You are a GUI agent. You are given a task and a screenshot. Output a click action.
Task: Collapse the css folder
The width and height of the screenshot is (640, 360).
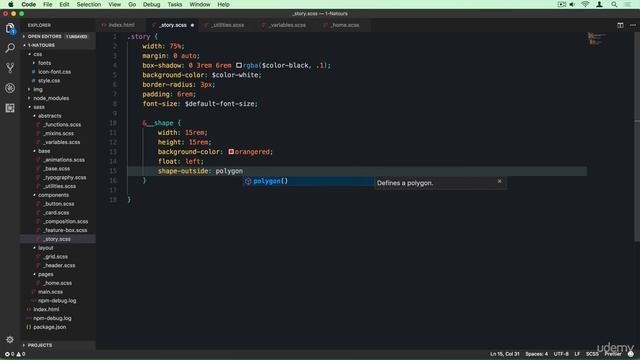pos(38,54)
